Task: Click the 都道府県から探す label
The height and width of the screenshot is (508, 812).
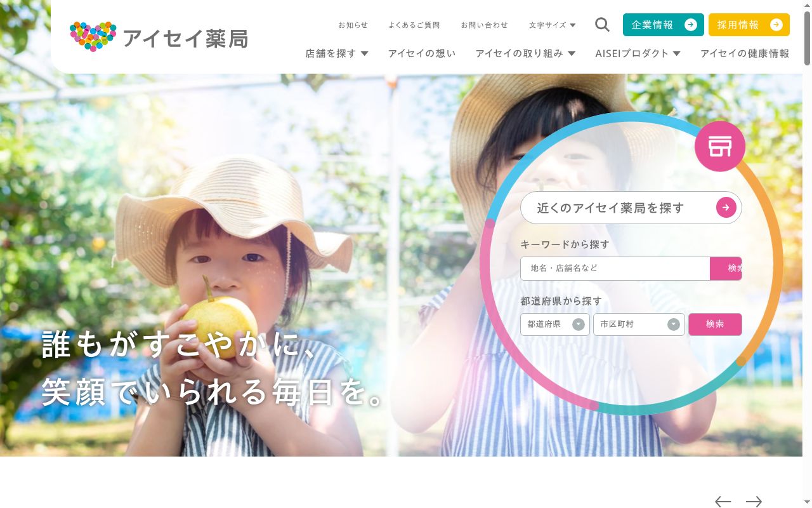Action: click(561, 301)
